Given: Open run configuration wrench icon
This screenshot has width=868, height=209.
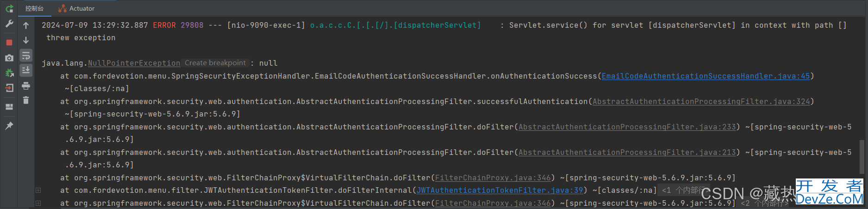Looking at the screenshot, I should (x=9, y=24).
